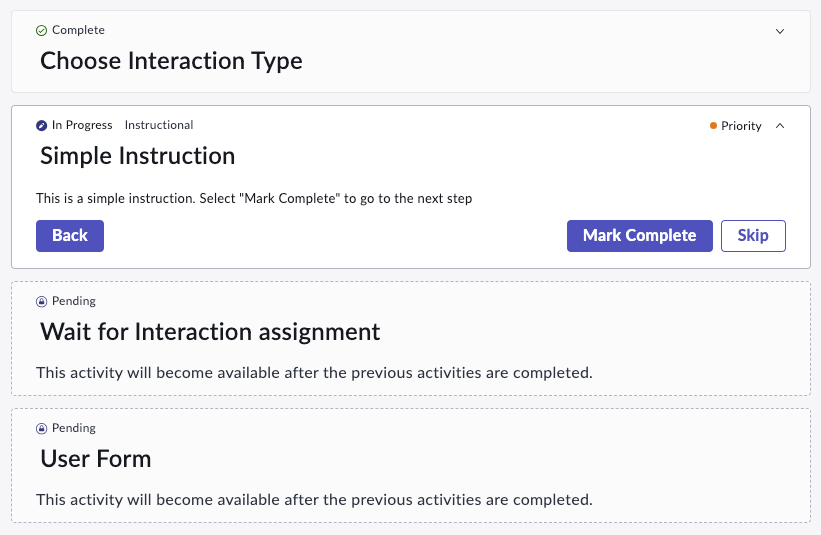Screen dimensions: 821x535
Task: Skip the Simple Instruction step
Action: (753, 236)
